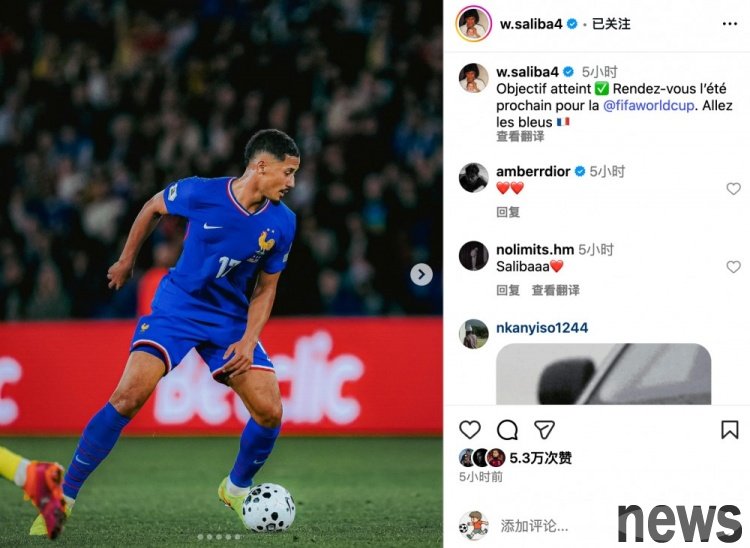Focus the 添加评论 comment field

534,526
